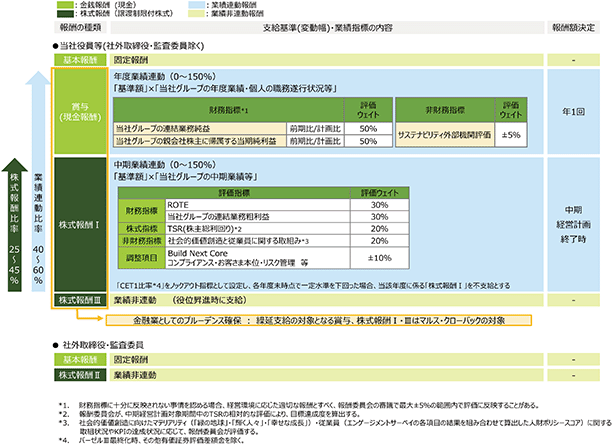
Task: Click the 賞与(現金報酬) green block
Action: tap(80, 112)
